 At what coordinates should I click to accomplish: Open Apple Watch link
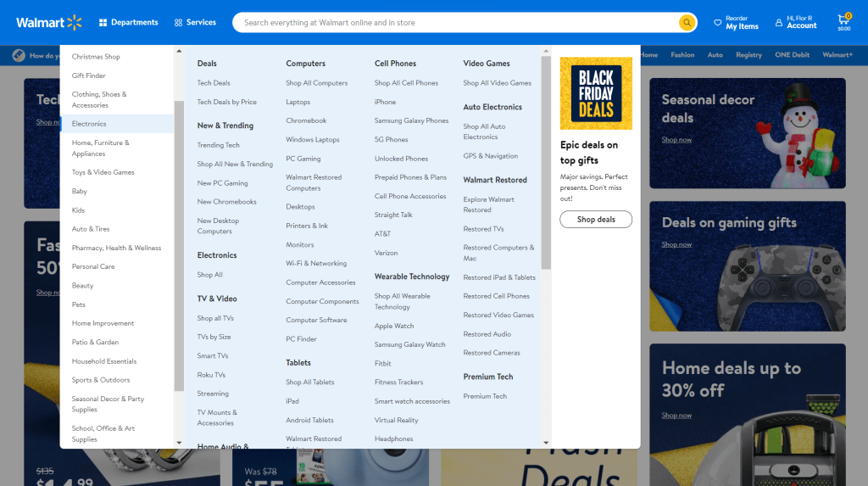point(394,326)
